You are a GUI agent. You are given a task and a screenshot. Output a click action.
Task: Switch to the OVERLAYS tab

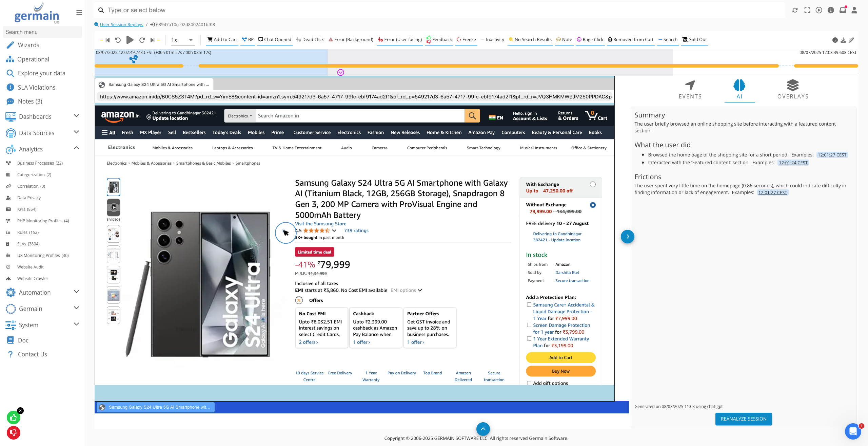coord(793,90)
